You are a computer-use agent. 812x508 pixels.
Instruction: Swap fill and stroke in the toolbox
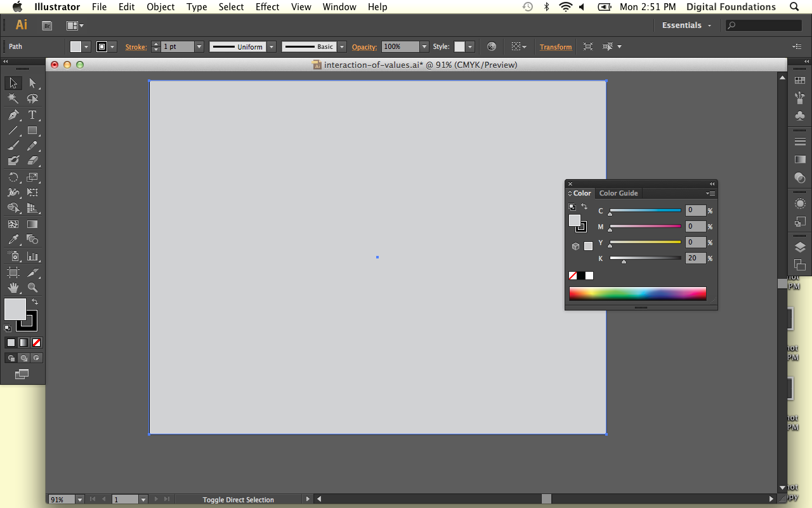[x=35, y=302]
